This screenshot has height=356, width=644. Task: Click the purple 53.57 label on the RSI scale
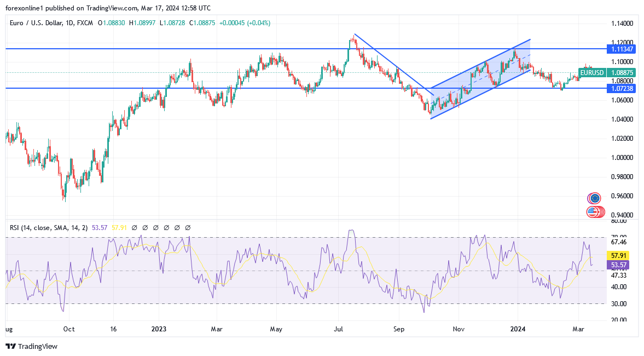(618, 265)
